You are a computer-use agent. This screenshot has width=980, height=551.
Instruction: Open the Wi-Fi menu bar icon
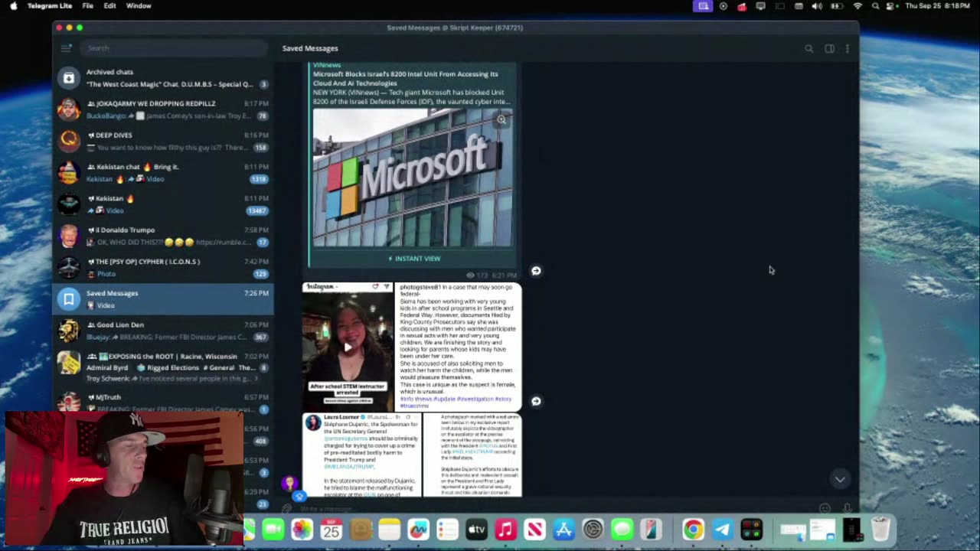[857, 6]
